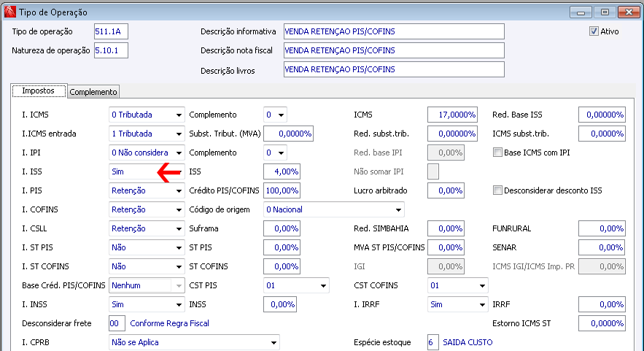This screenshot has width=644, height=351.
Task: Open IPI Complemento dropdown in I. IPI row
Action: pyautogui.click(x=275, y=153)
